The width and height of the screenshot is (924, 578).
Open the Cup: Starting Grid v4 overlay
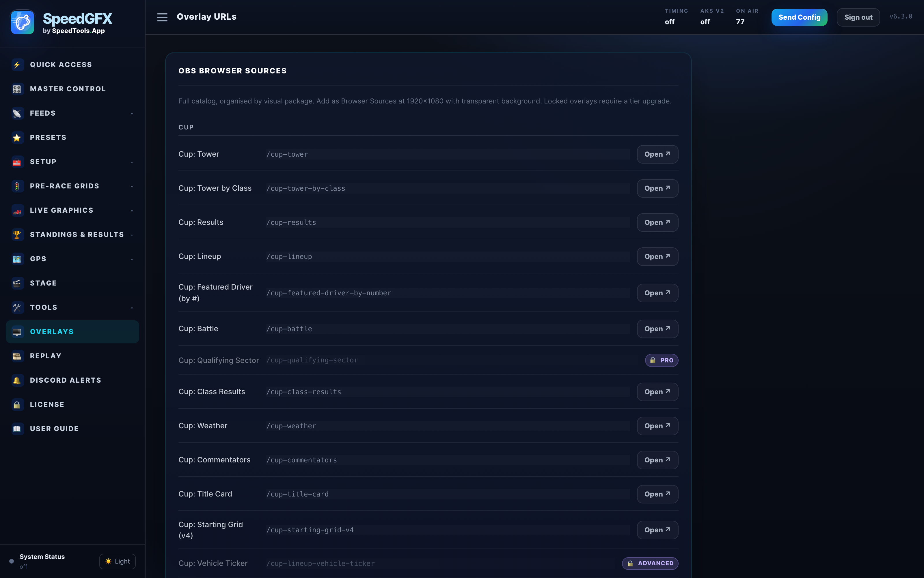657,530
